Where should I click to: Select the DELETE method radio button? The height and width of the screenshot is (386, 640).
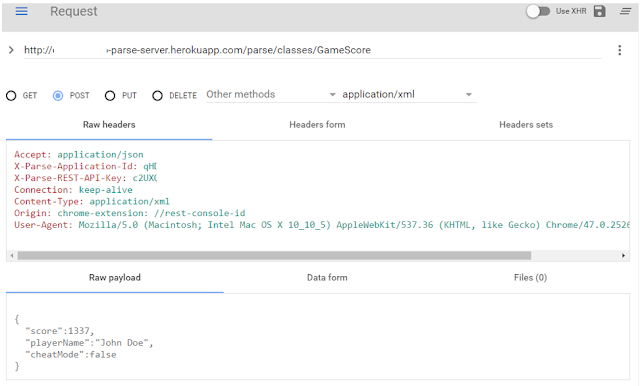(x=157, y=96)
